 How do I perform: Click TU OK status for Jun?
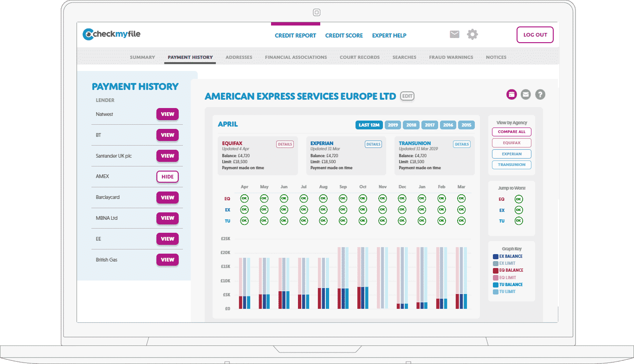284,221
